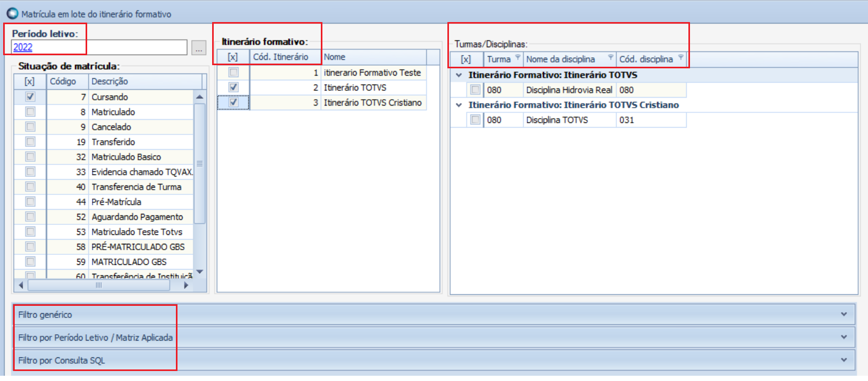Check the Pré-Matrícula checkbox
Viewport: 868px width, 381px height.
point(30,202)
